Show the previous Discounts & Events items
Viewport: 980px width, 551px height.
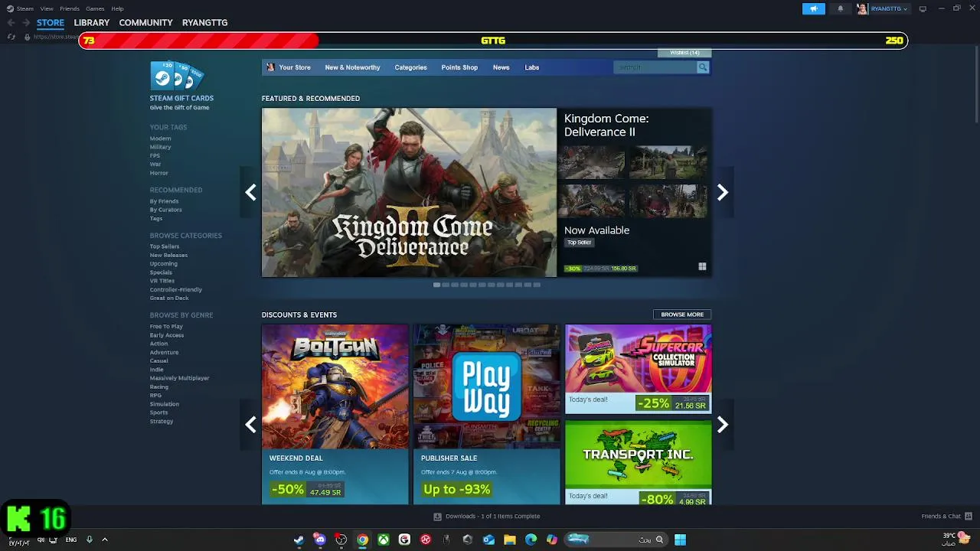tap(250, 425)
